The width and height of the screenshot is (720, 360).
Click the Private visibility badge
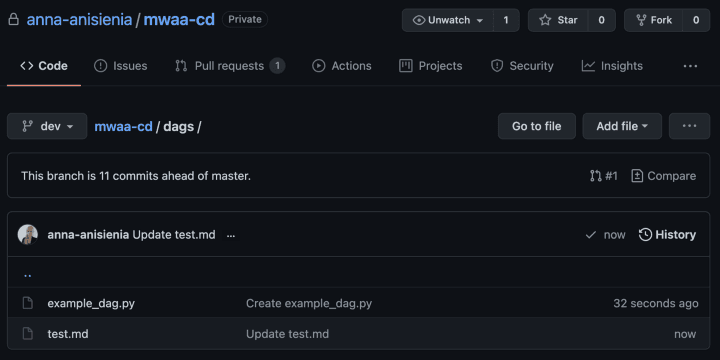click(x=245, y=19)
